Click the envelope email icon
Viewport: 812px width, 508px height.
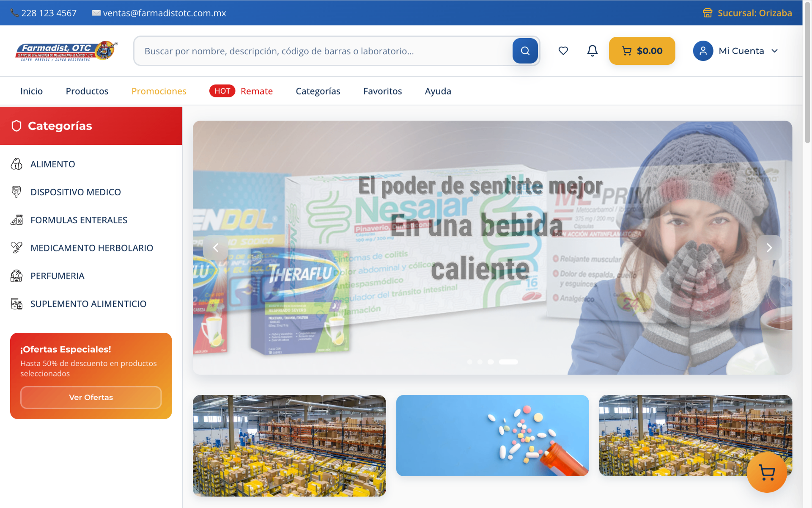[96, 13]
